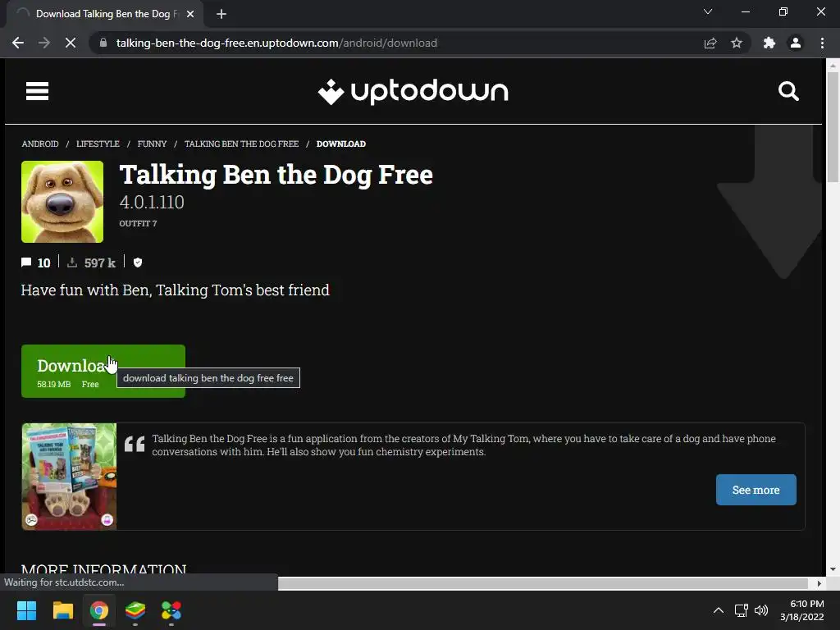Click the OUTFIT 7 developer link
This screenshot has width=840, height=630.
pos(138,223)
